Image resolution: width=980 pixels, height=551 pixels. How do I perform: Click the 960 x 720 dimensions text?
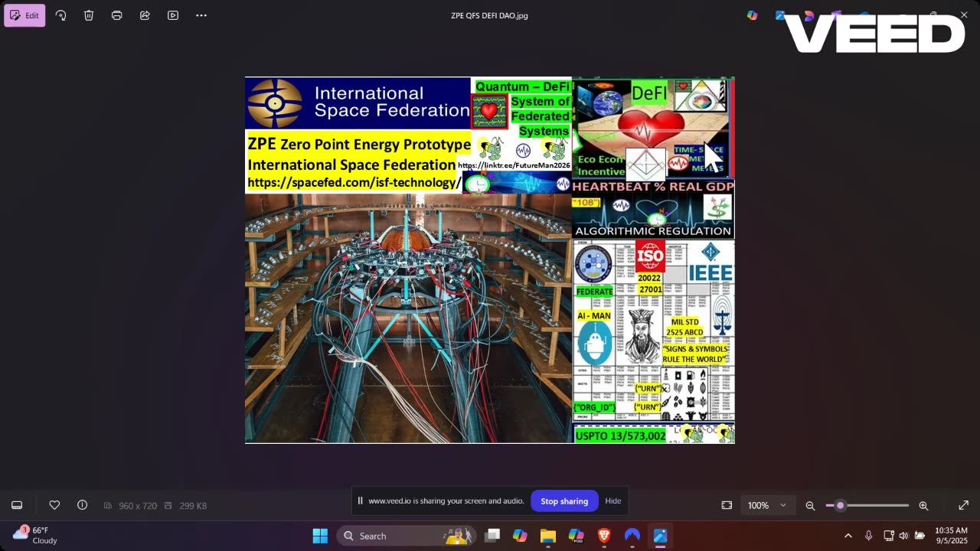pos(138,506)
